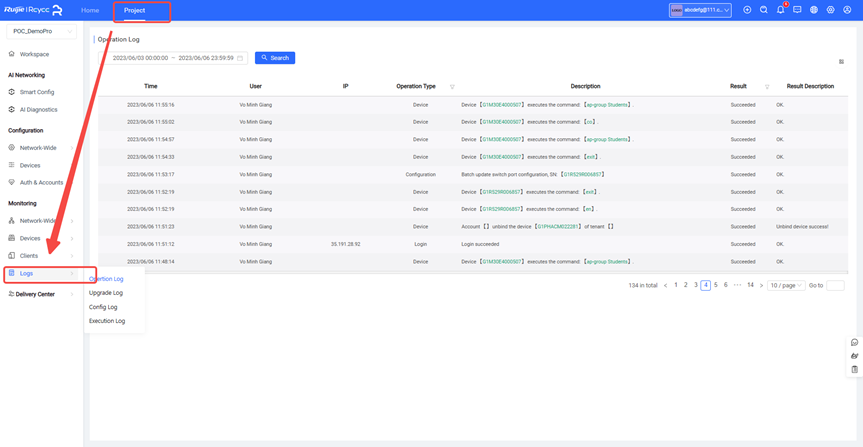Open the chat support floating icon
Image resolution: width=863 pixels, height=447 pixels.
(x=854, y=343)
